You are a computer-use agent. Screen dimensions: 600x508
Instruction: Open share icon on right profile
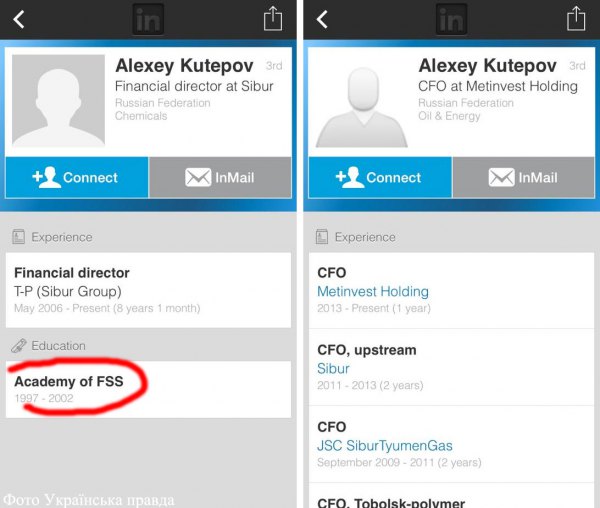coord(576,19)
